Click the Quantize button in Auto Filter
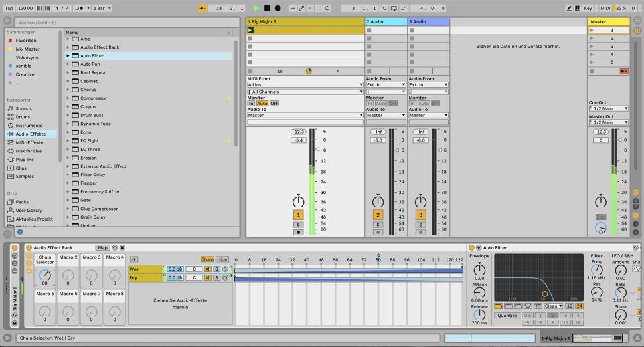Viewport: 644px width, 347px height. [x=507, y=316]
